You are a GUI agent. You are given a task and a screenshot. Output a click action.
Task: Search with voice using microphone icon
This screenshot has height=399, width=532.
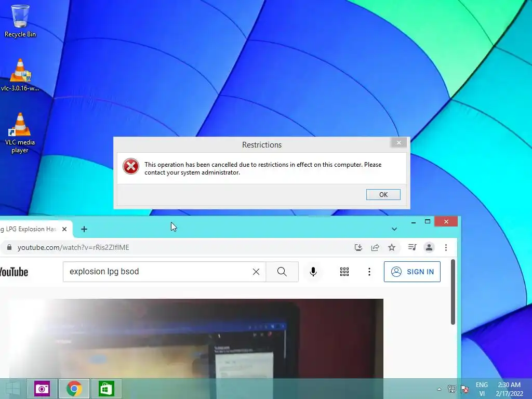pos(313,271)
